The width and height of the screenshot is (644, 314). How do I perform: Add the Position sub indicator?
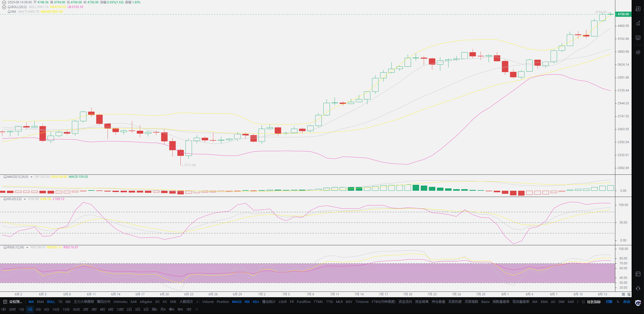tap(223, 302)
